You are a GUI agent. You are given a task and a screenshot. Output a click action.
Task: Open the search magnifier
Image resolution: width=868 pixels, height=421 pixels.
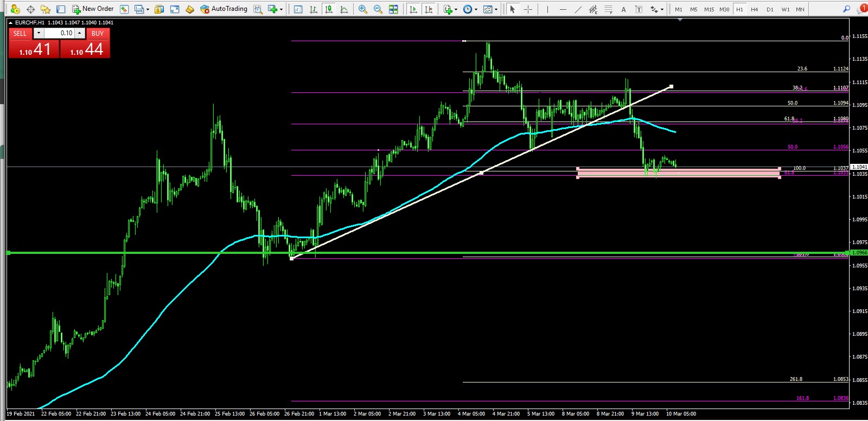[x=846, y=9]
